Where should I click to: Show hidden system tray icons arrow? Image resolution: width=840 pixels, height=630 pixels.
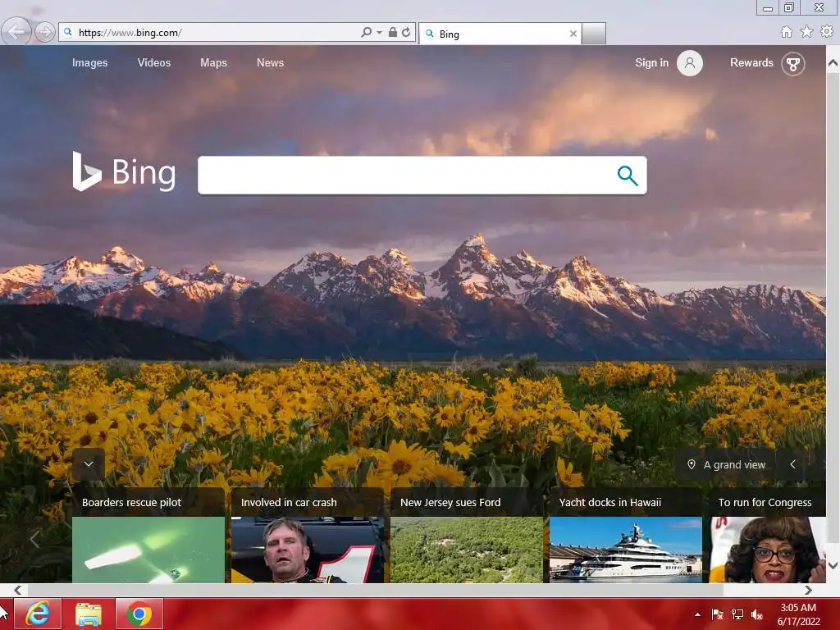point(697,614)
